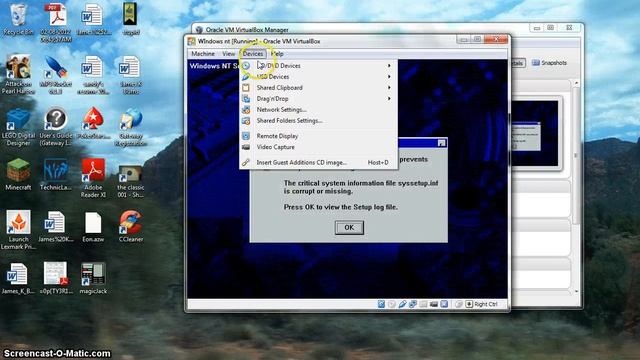Click the USB devices status bar icon
The image size is (640, 360).
(x=402, y=304)
